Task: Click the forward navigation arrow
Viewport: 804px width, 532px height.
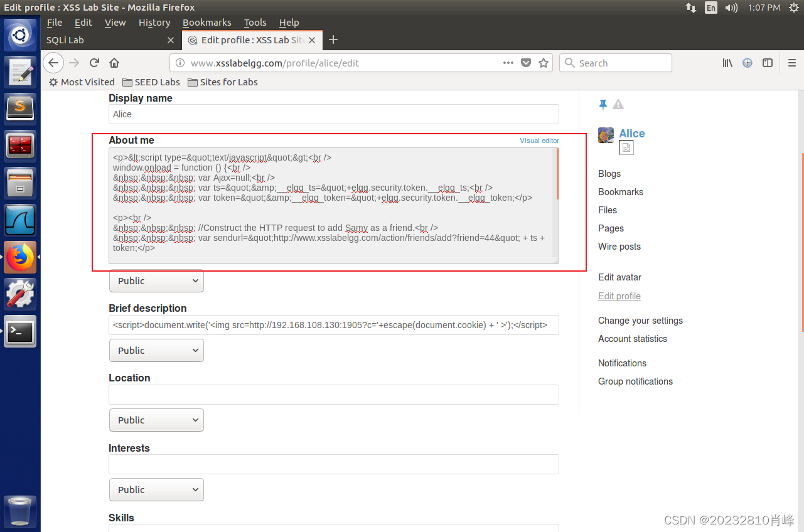Action: tap(74, 63)
